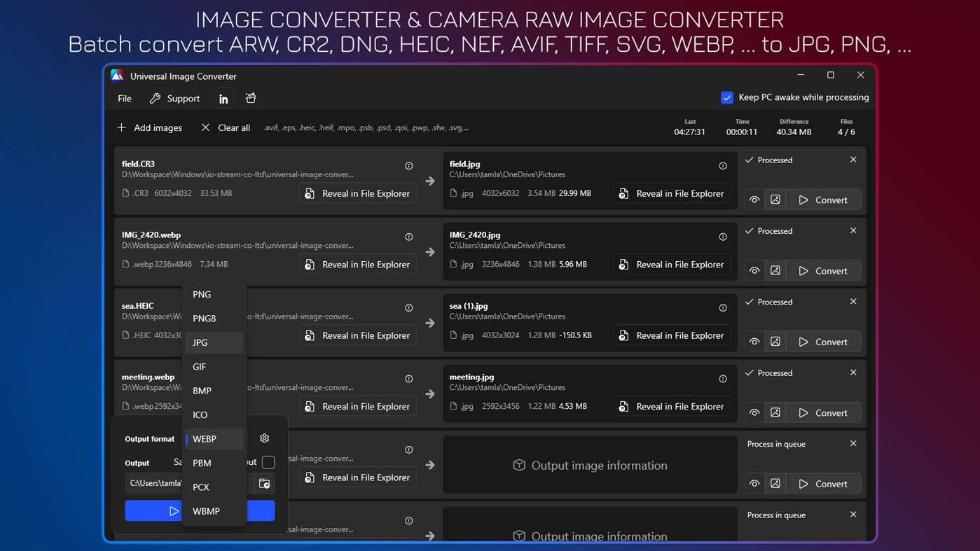Screen dimensions: 980x551
Task: Open the LinkedIn icon in toolbar
Action: coord(223,98)
